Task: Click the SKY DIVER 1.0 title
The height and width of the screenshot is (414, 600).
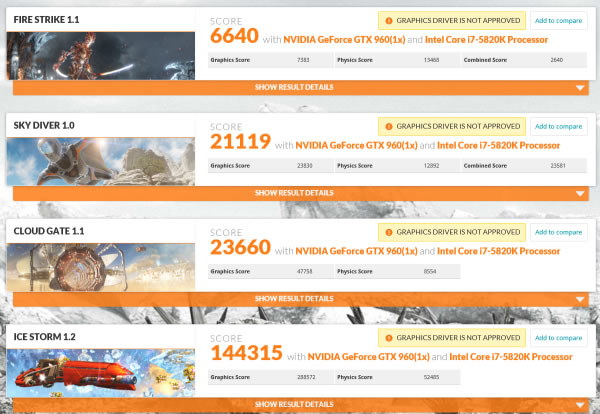Action: [x=44, y=125]
